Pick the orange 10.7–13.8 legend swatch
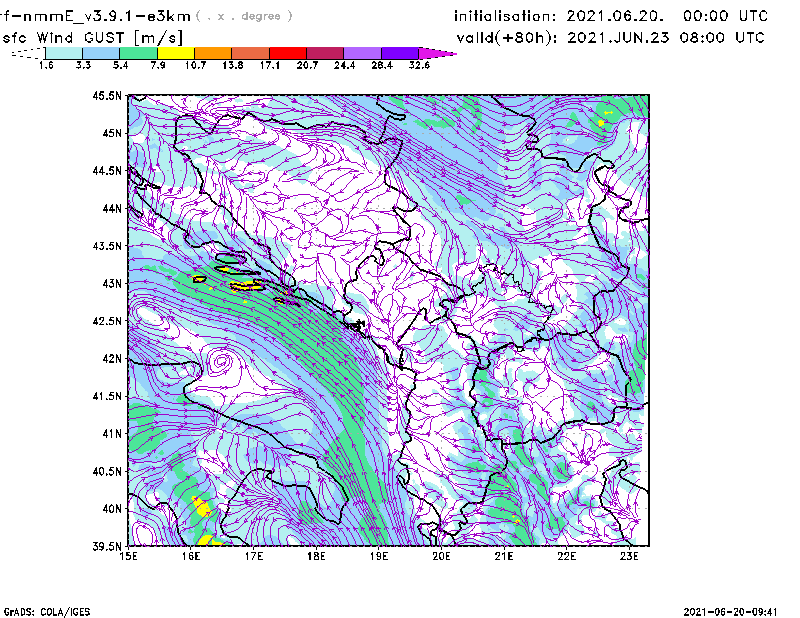Image resolution: width=800 pixels, height=618 pixels. 213,53
